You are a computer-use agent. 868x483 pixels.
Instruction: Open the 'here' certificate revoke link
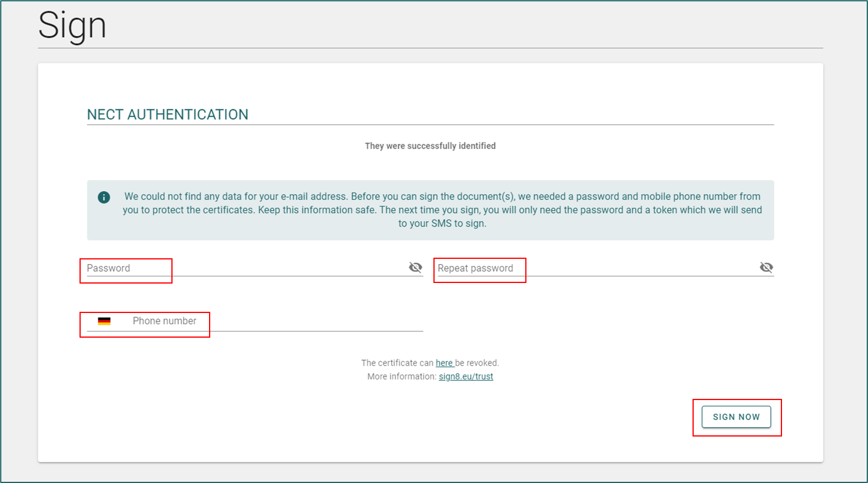[x=444, y=363]
